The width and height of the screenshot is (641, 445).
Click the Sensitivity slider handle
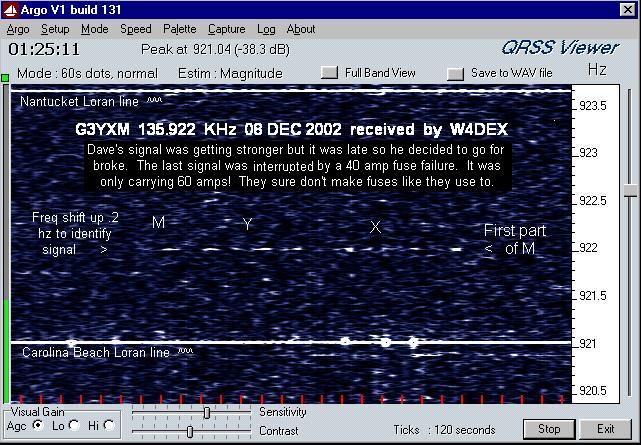coord(207,413)
